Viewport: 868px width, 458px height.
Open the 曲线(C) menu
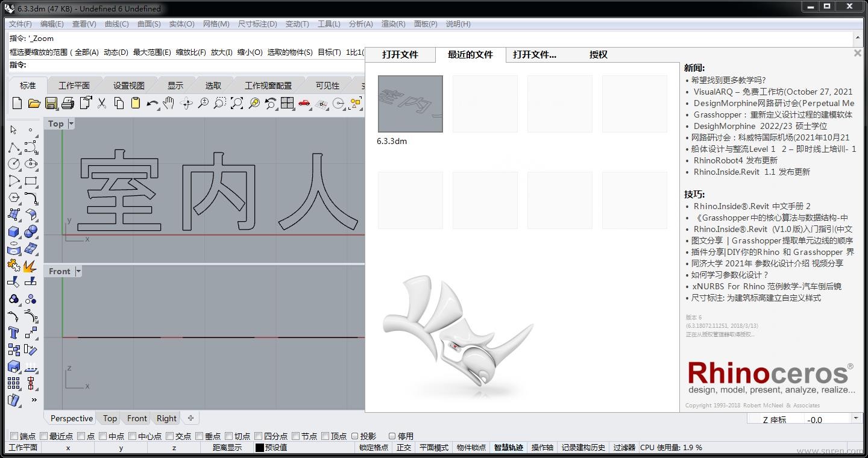tap(116, 24)
